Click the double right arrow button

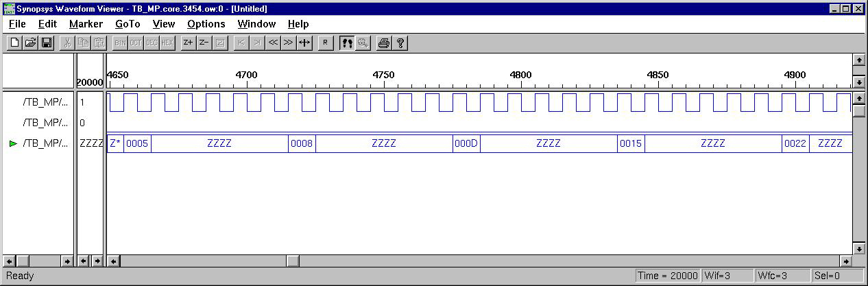pyautogui.click(x=288, y=43)
